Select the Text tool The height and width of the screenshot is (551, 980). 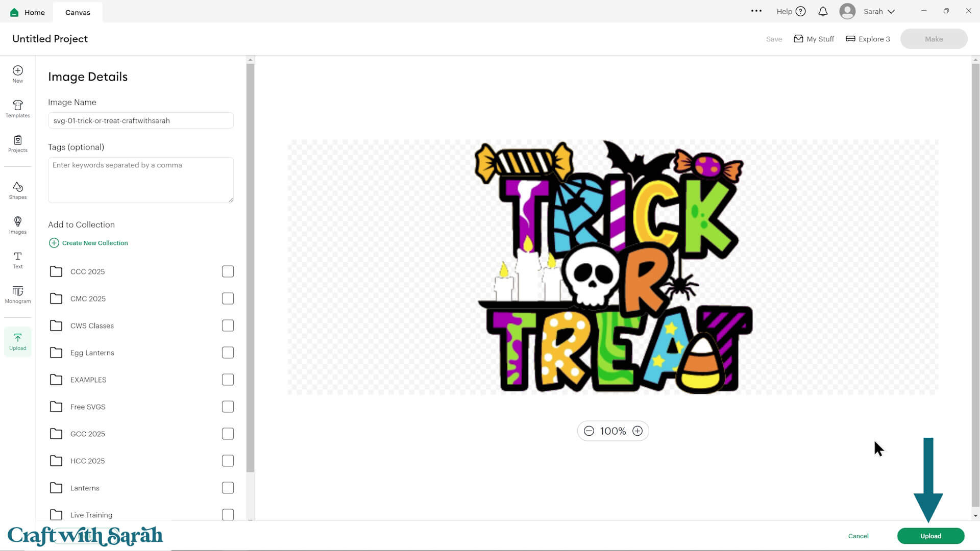coord(17,260)
